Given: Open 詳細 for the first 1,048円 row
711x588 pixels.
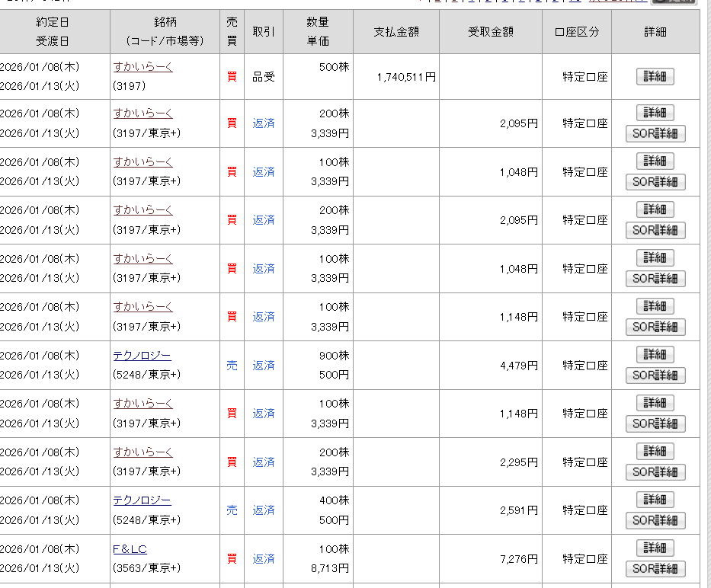Looking at the screenshot, I should point(655,161).
